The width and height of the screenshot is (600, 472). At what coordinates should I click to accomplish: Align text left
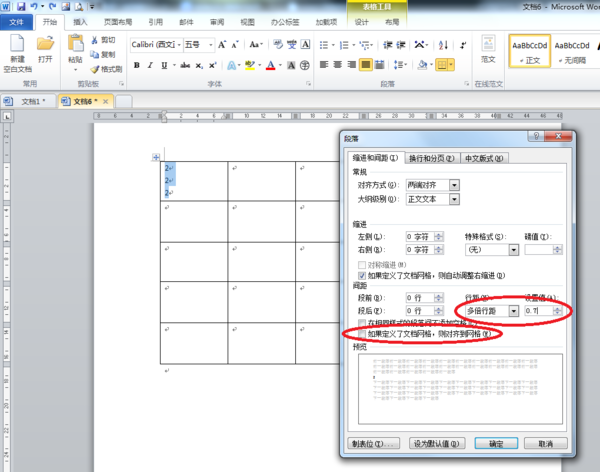click(x=324, y=65)
